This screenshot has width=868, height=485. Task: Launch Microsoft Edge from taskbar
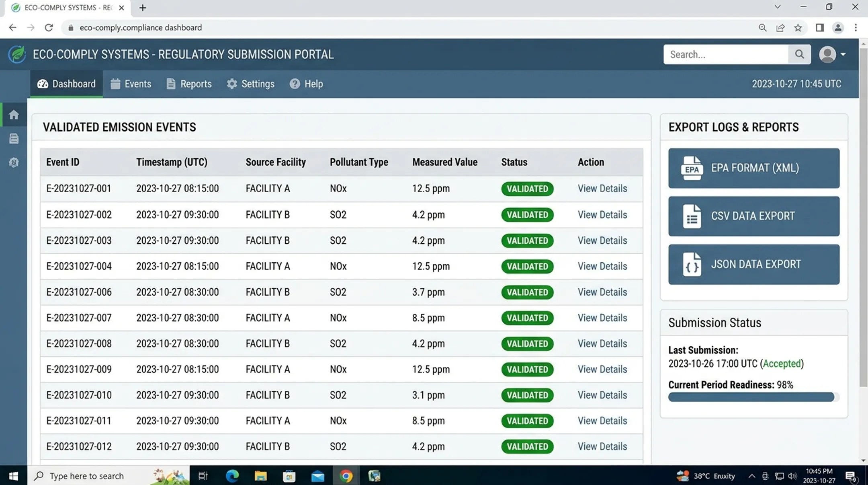232,476
